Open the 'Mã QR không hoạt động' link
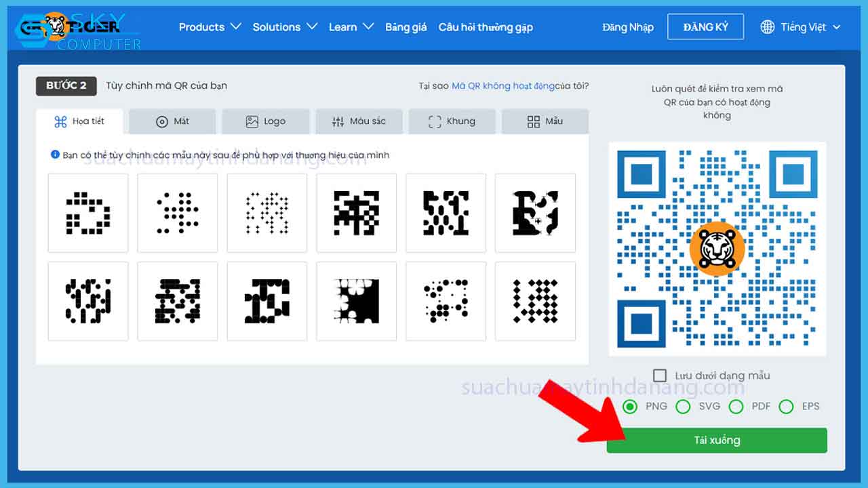Viewport: 868px width, 488px height. [502, 86]
